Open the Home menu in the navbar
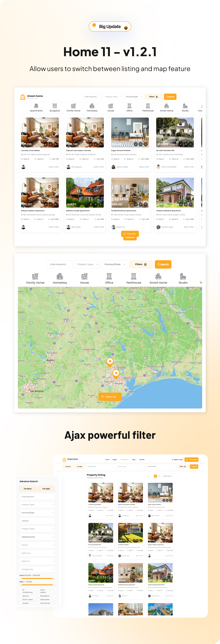This screenshot has height=644, width=220. coord(108,460)
